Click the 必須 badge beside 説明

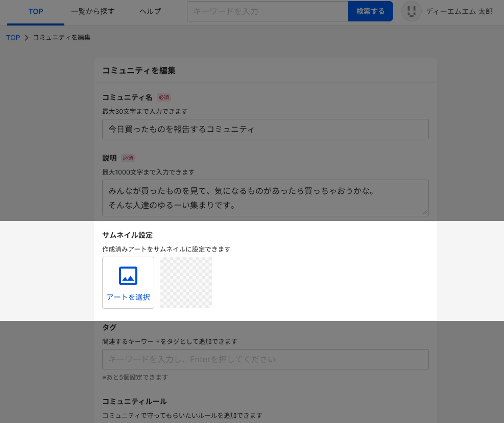tap(128, 158)
